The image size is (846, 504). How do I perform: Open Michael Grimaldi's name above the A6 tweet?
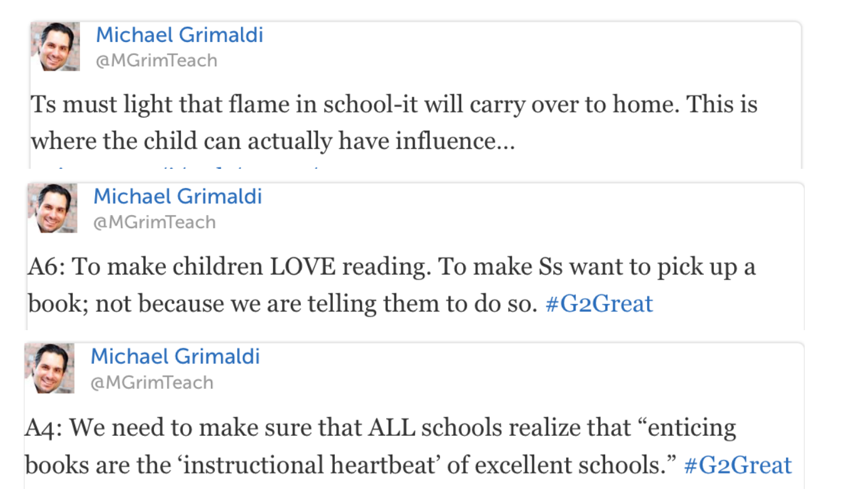pos(178,196)
